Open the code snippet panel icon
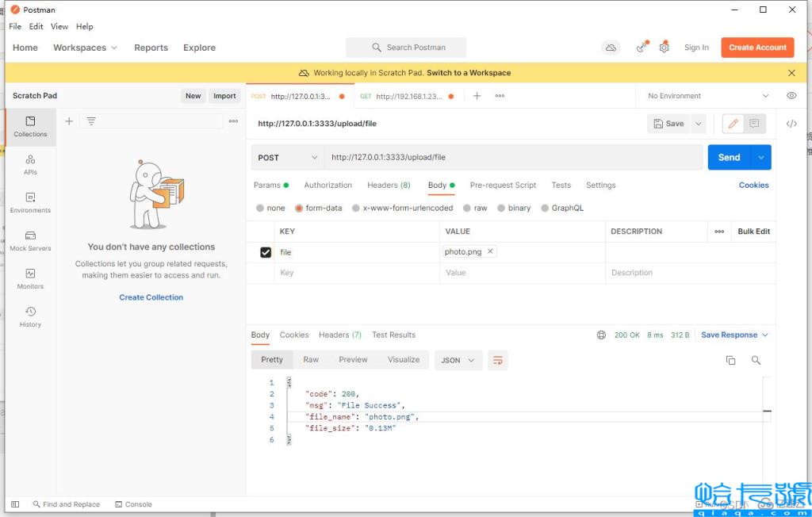812x517 pixels. (x=791, y=124)
